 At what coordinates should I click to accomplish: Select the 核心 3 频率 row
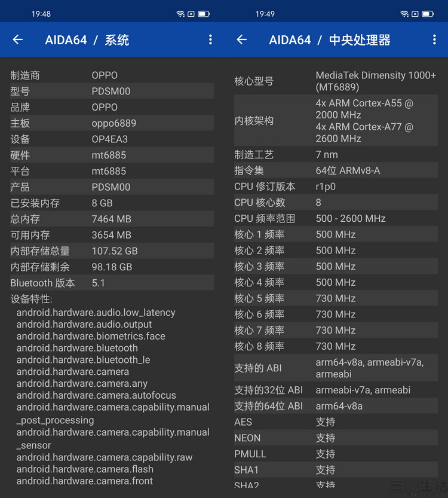coord(336,266)
